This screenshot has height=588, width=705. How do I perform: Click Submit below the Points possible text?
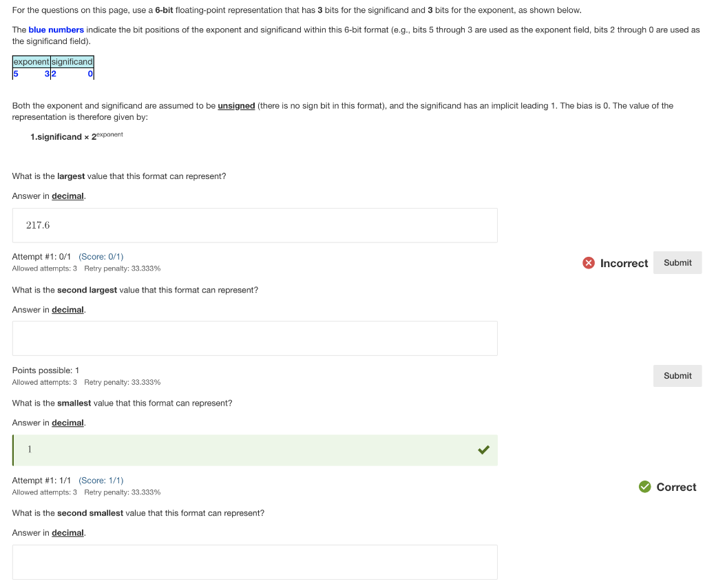point(677,375)
